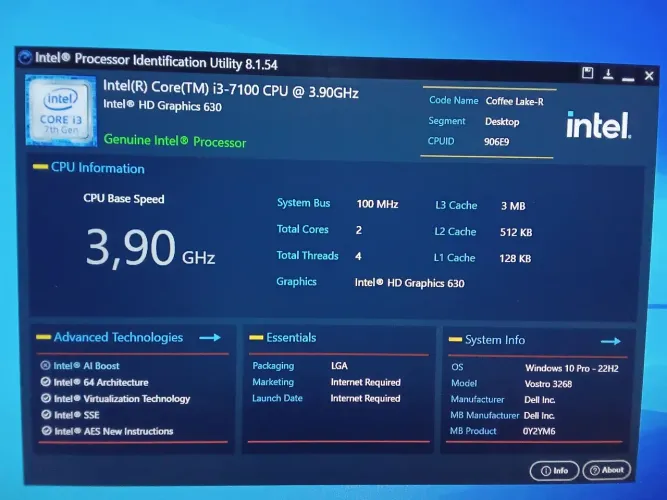Click the Advanced Technologies heading
667x500 pixels.
118,337
